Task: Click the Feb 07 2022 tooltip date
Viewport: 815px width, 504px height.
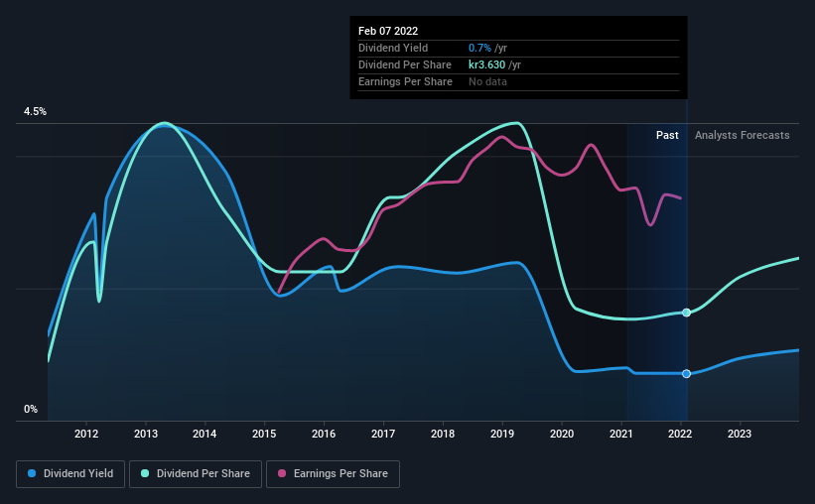Action: [388, 31]
